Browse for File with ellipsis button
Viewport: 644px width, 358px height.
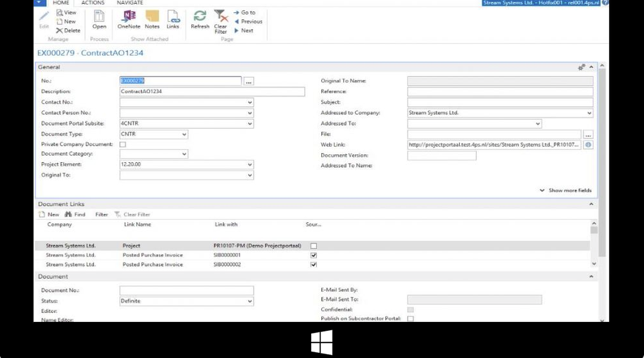(x=588, y=134)
